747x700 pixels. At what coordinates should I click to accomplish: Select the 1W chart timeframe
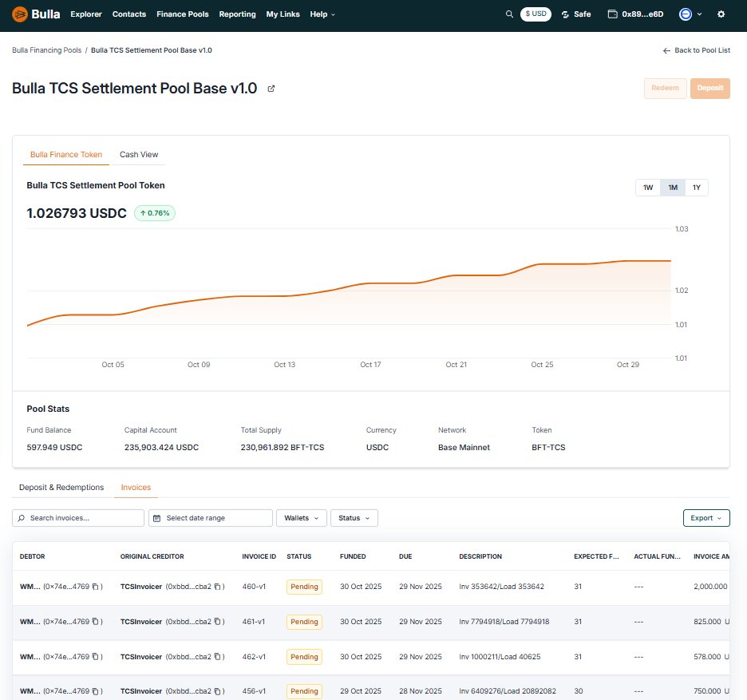point(647,187)
